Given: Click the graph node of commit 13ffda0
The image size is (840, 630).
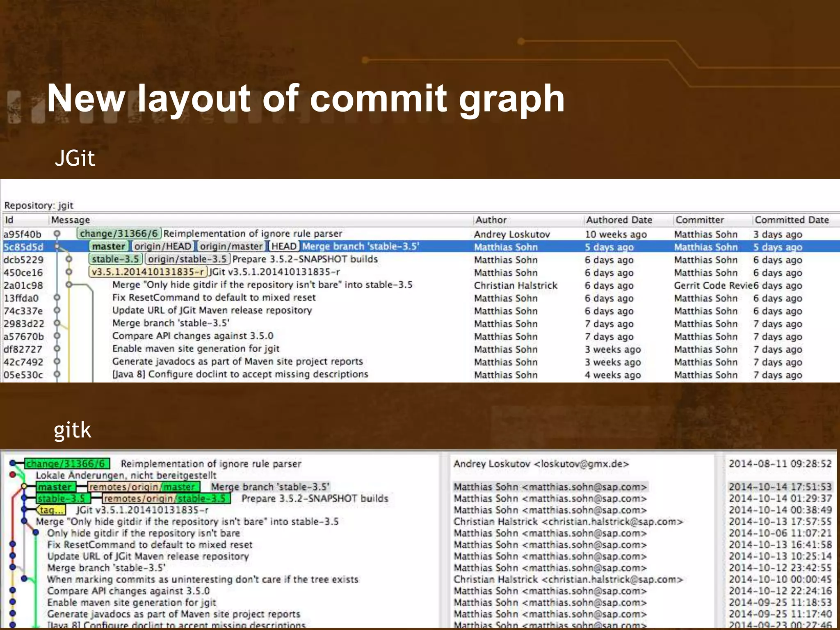Looking at the screenshot, I should click(x=57, y=297).
